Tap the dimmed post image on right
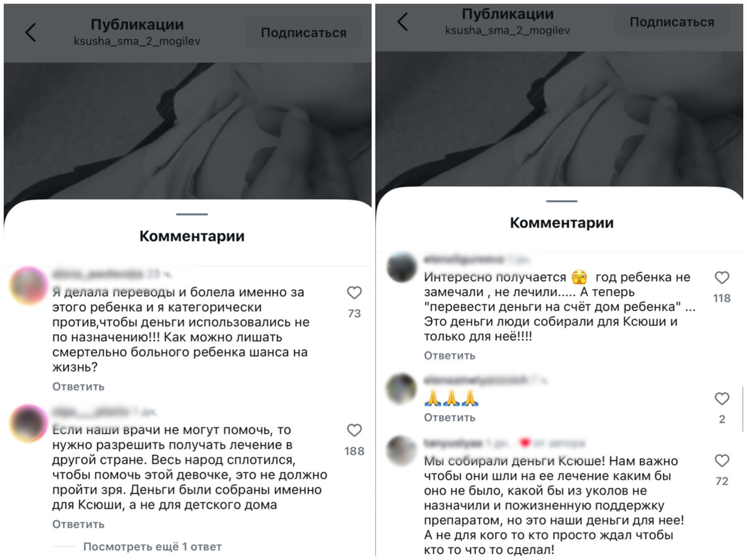Viewport: 747px width, 560px height. 559,118
